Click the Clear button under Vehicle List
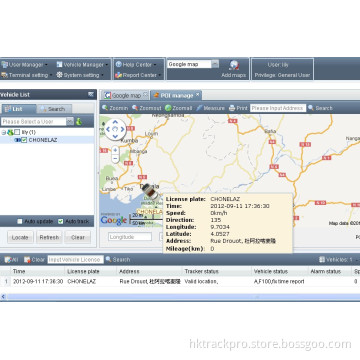 (78, 238)
